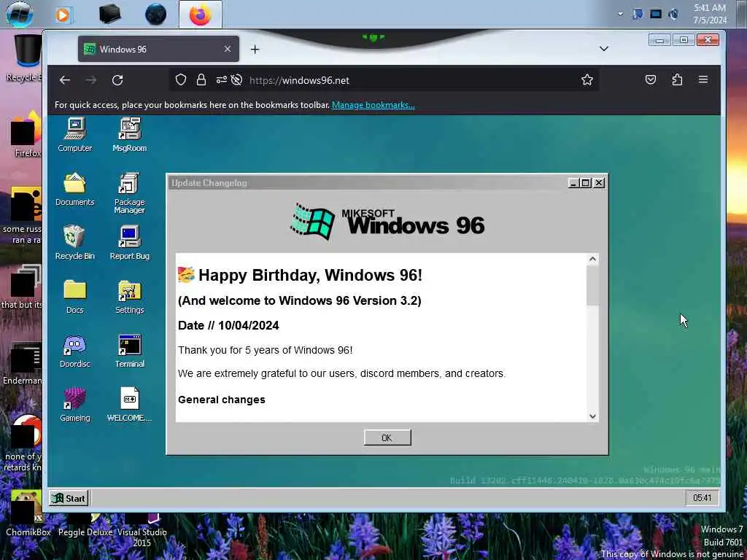Click OK in the Update Changelog dialog
Viewport: 747px width, 560px height.
point(387,437)
